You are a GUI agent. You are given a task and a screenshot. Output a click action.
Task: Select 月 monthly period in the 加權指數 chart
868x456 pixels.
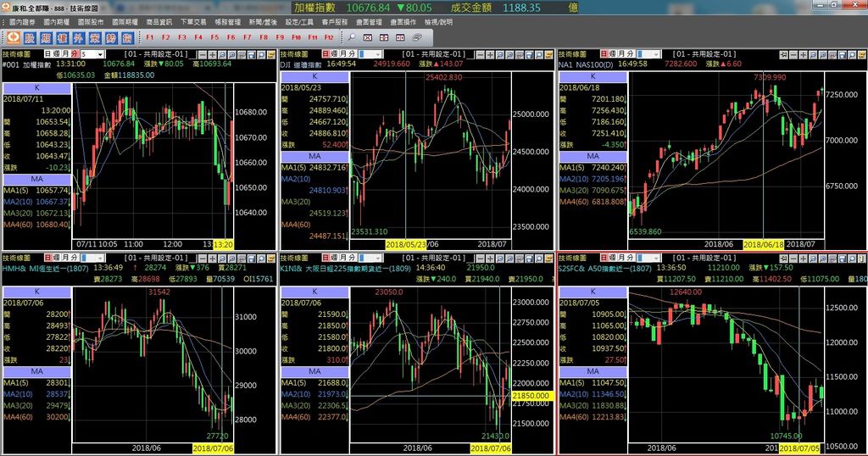point(65,54)
